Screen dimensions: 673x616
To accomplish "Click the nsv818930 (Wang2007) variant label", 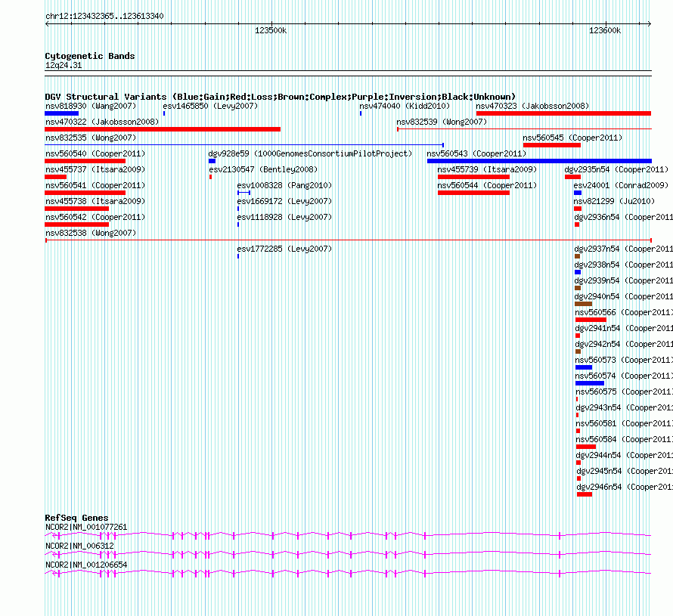I will tap(91, 106).
